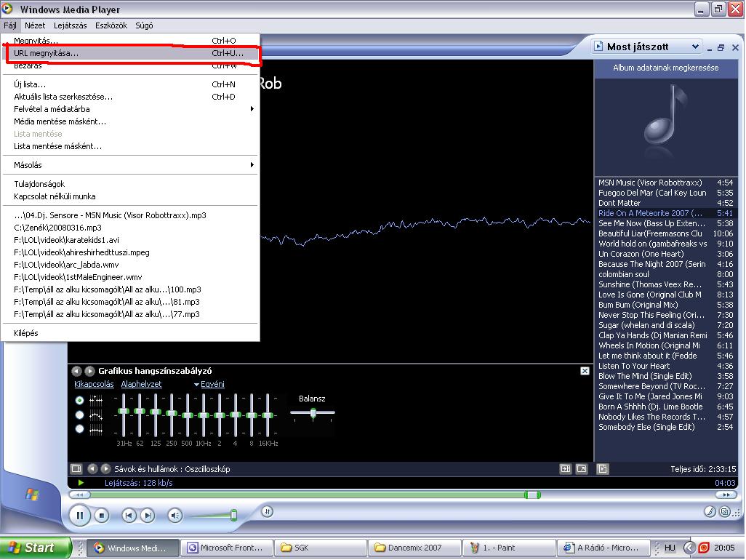Click the shuffle toggle beside volume slider

pyautogui.click(x=267, y=512)
